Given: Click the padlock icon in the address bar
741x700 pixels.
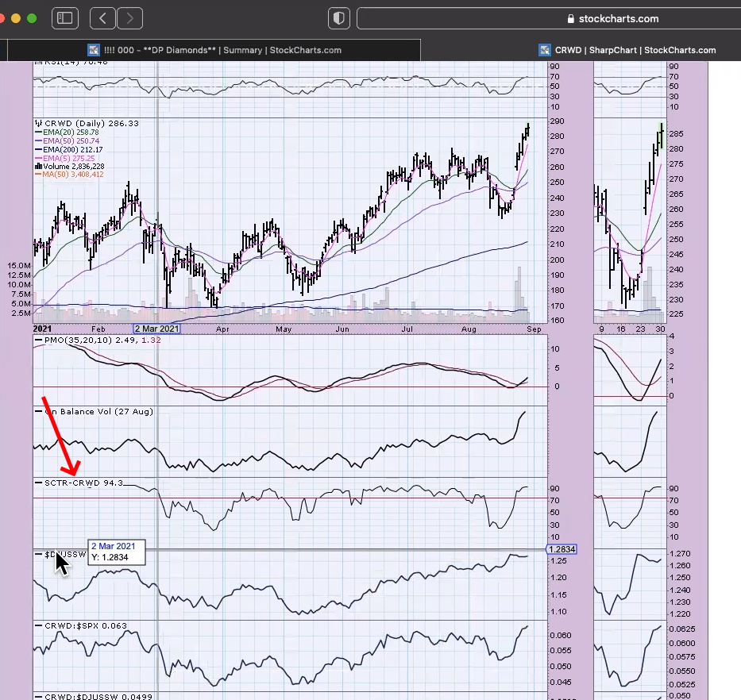Looking at the screenshot, I should click(x=570, y=19).
